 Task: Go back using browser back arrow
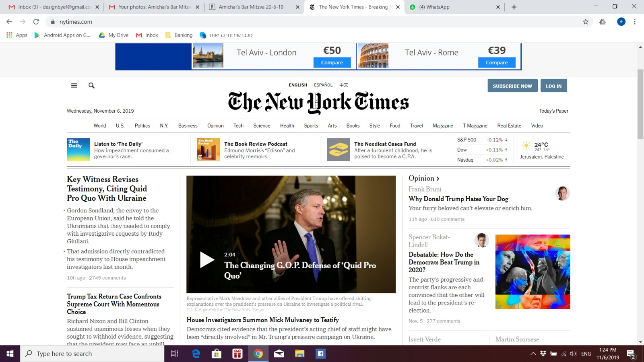[9, 22]
